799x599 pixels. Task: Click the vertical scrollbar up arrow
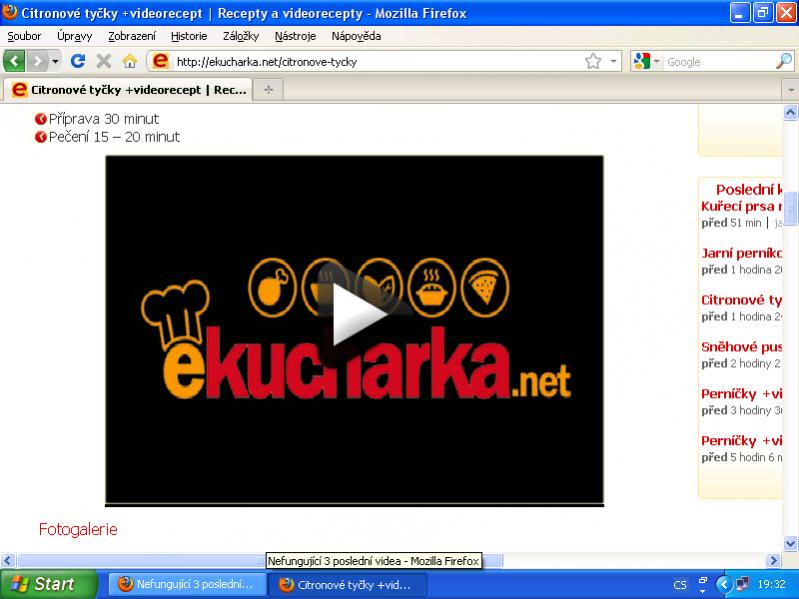(790, 112)
